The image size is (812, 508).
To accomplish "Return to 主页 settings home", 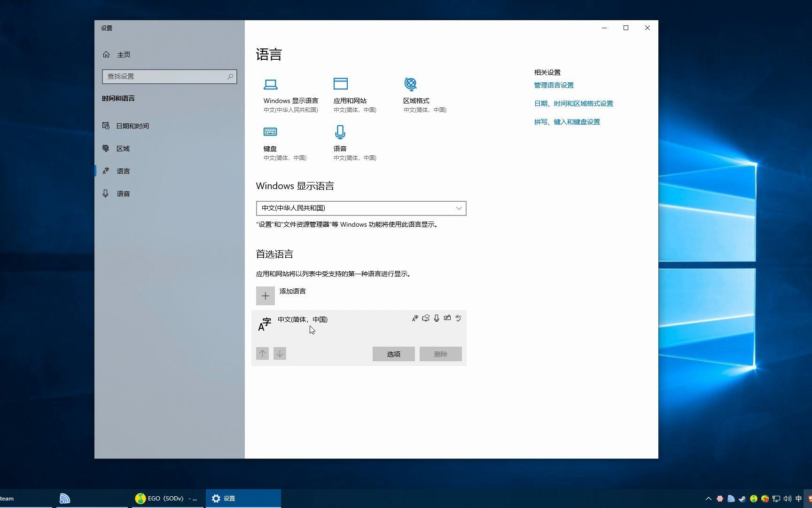I will click(170, 55).
